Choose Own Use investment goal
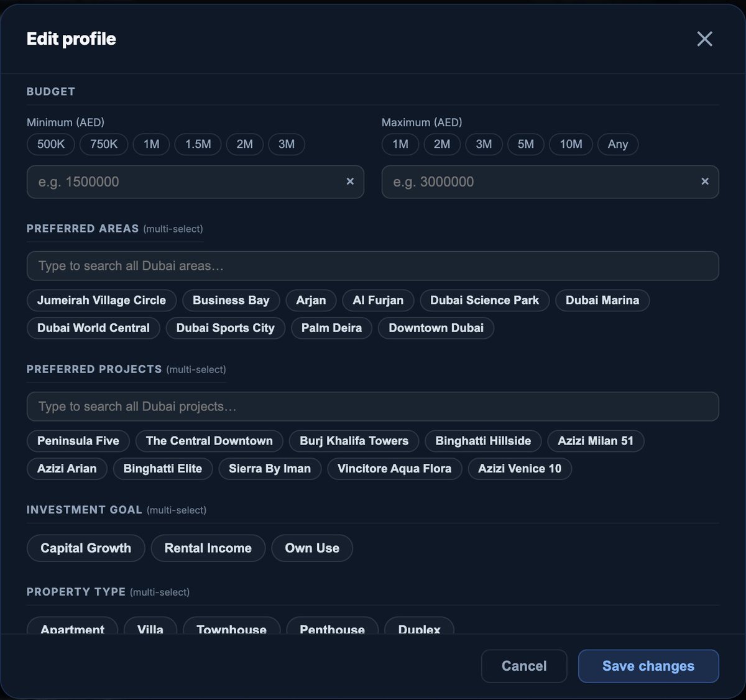 [x=312, y=548]
